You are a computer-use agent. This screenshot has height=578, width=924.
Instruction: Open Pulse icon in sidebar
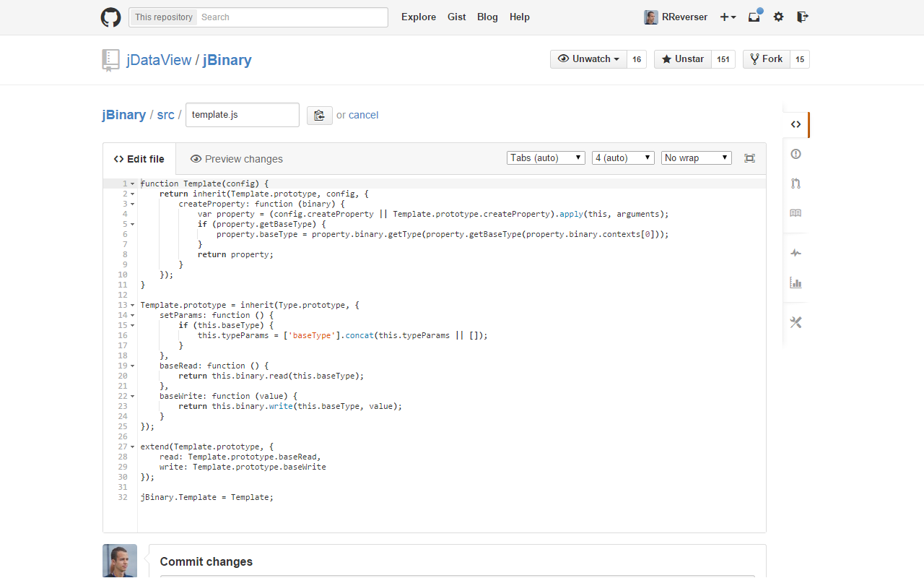tap(796, 253)
